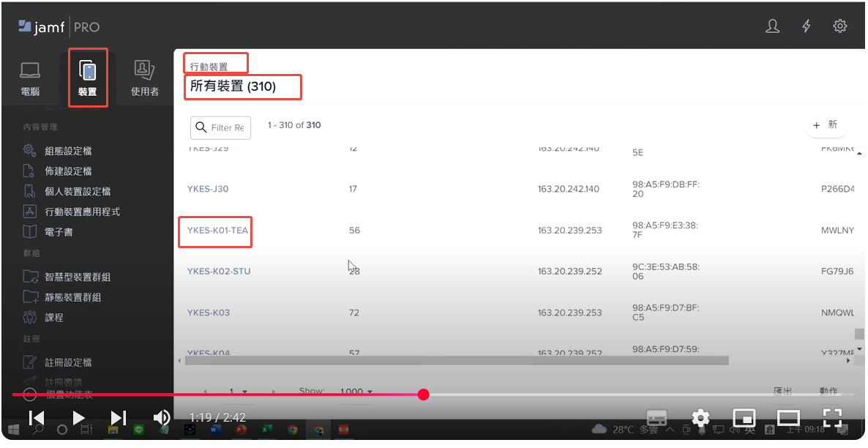868x448 pixels.
Task: Click the lightning bolt notifications icon
Action: tap(807, 26)
